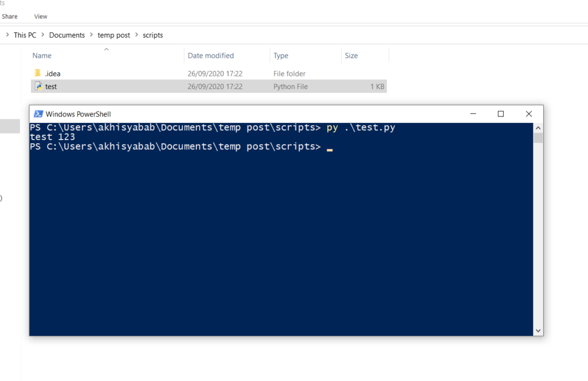Open the PowerShell window icon menu
The height and width of the screenshot is (381, 588).
38,114
